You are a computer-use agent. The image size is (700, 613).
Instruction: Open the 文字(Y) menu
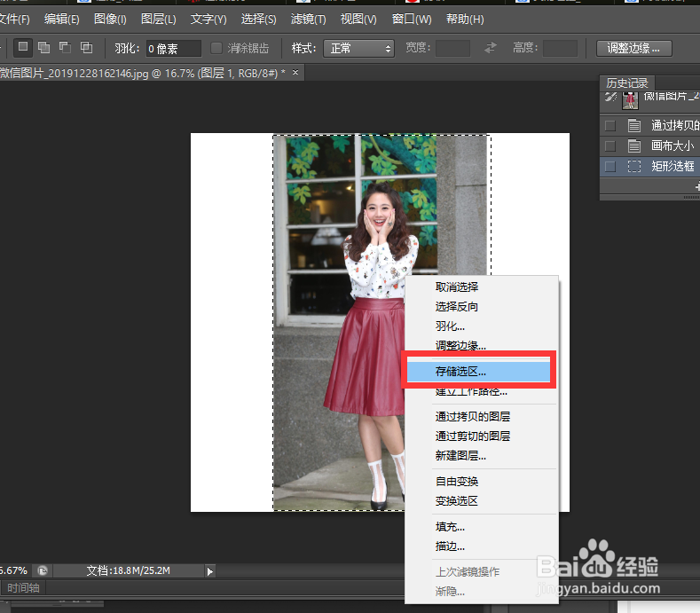[x=208, y=20]
